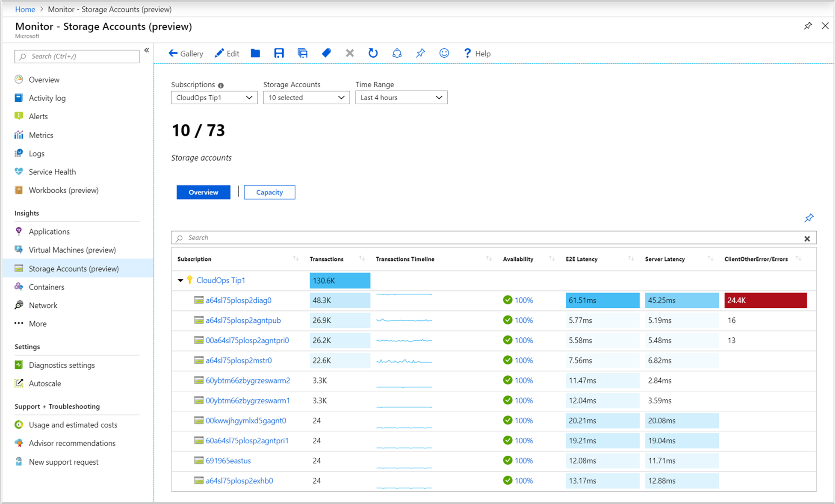
Task: Click the Feedback smiley face icon
Action: pos(444,53)
